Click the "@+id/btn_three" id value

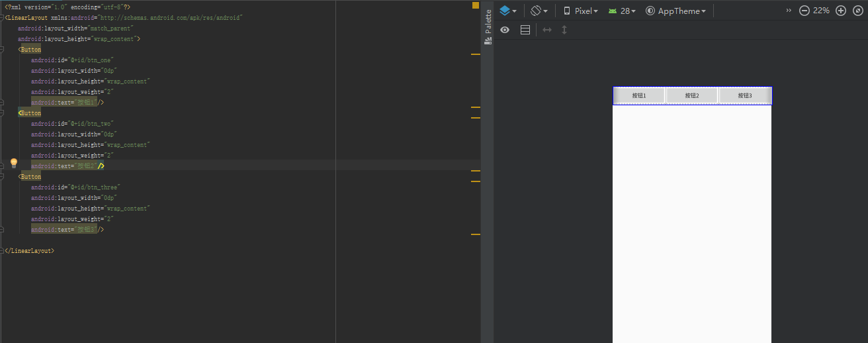(x=93, y=187)
